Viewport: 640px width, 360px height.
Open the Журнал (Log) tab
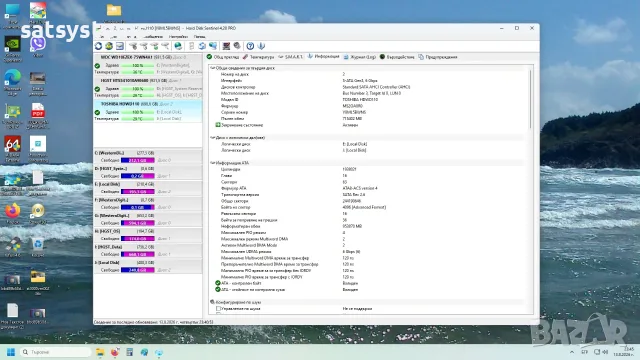(360, 57)
